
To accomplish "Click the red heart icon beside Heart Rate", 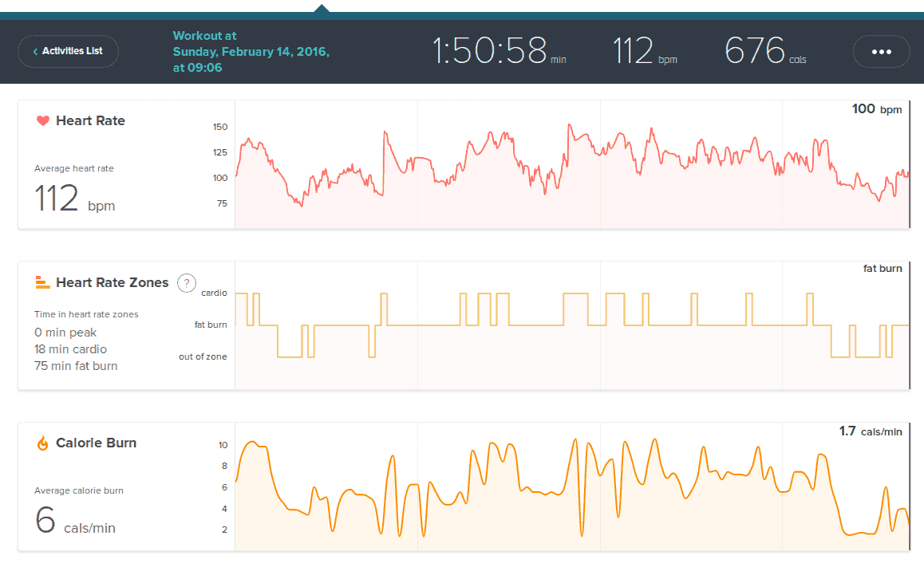I will pos(43,121).
